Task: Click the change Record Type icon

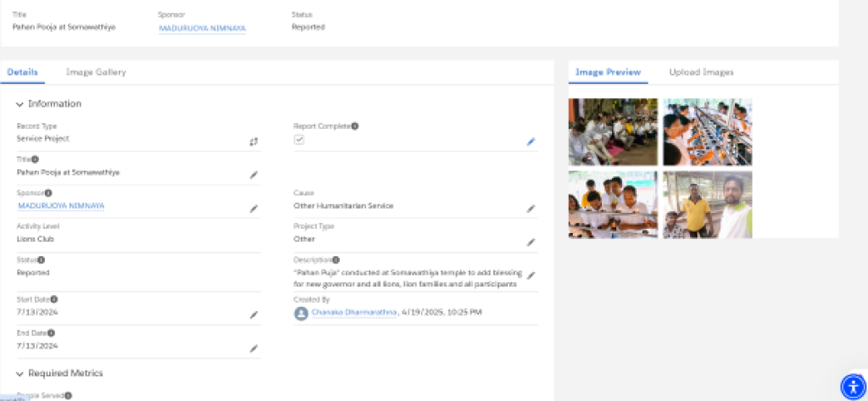Action: click(x=253, y=142)
